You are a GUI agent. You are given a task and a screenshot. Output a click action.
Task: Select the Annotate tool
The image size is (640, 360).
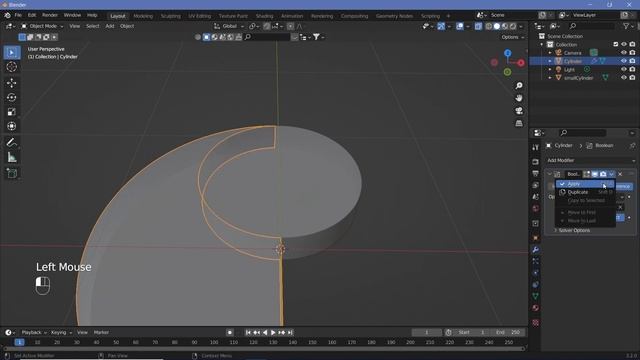coord(11,142)
